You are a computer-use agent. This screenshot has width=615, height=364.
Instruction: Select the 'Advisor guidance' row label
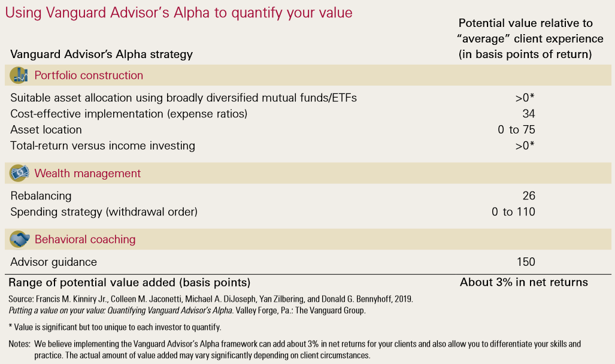point(53,262)
